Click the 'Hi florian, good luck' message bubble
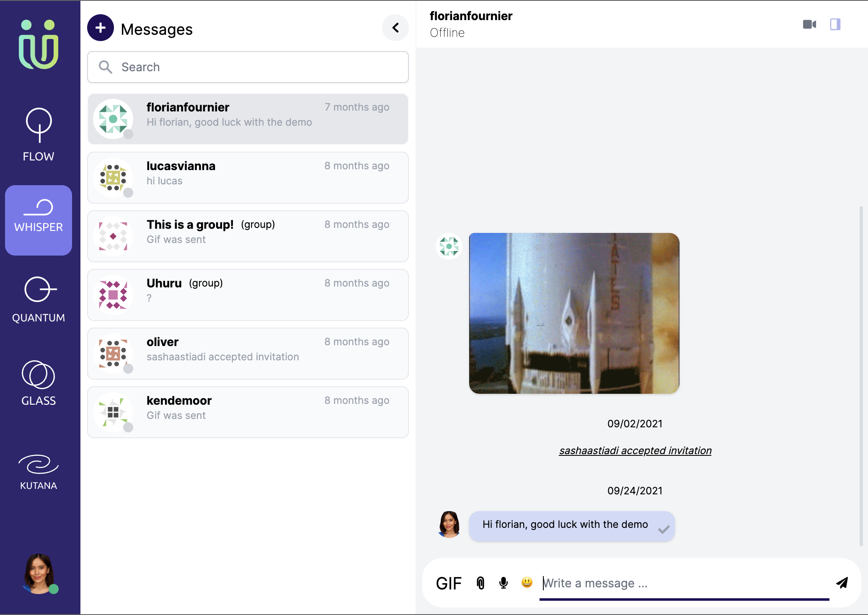This screenshot has height=615, width=868. click(572, 526)
